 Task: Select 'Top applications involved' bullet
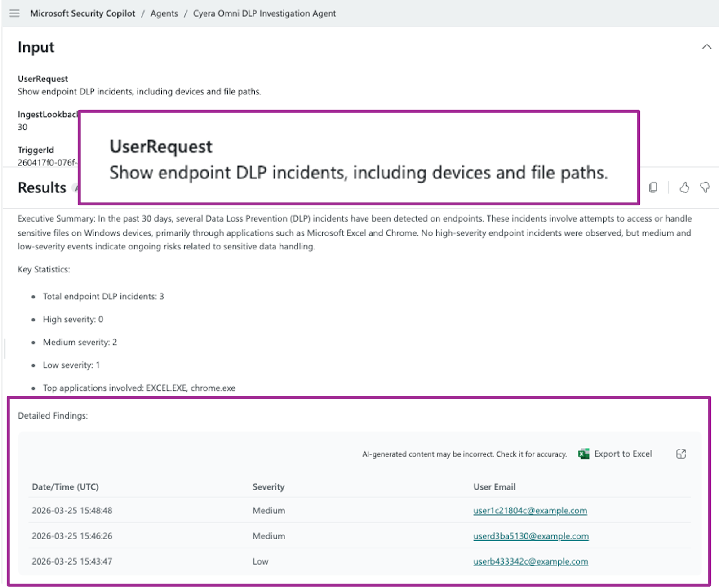point(139,388)
